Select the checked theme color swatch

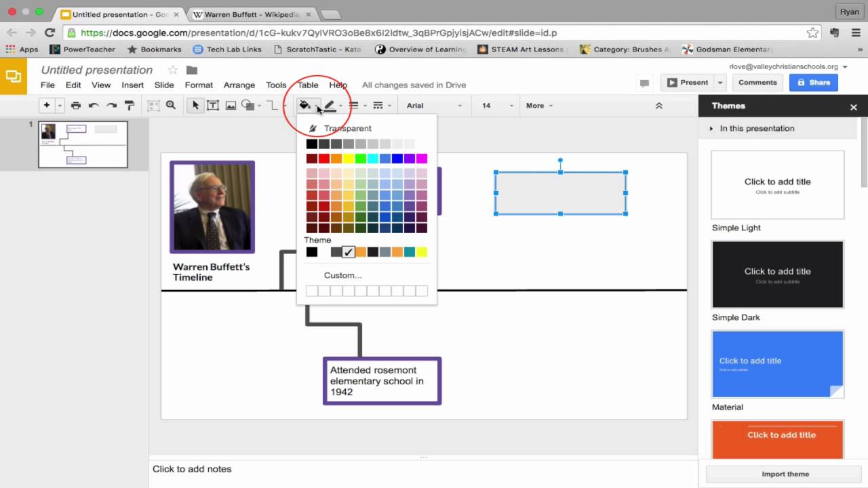point(349,252)
